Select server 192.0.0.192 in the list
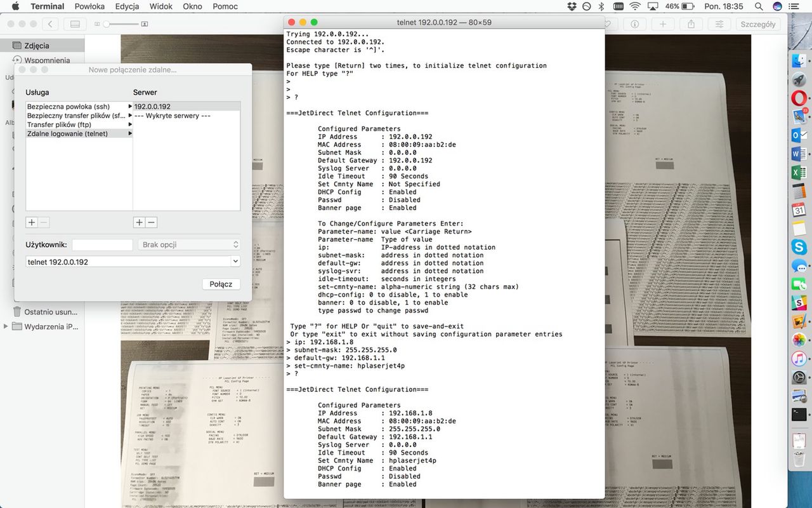This screenshot has width=812, height=508. pos(187,107)
